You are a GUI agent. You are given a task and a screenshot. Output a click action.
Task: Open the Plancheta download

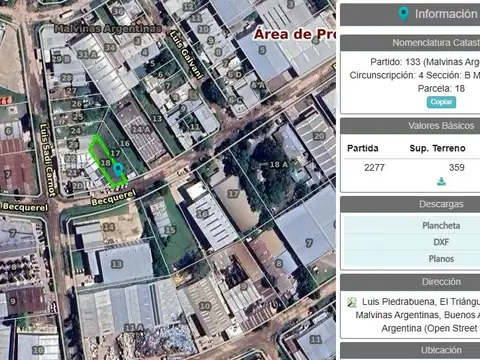click(441, 226)
